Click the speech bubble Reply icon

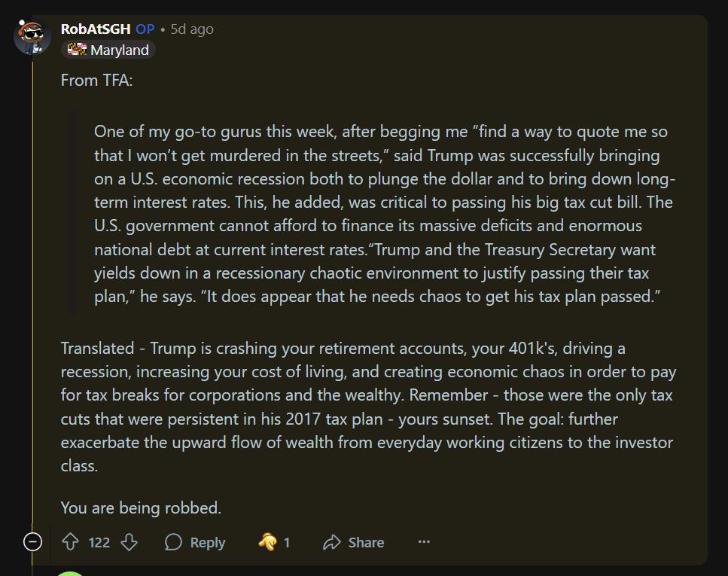click(173, 542)
